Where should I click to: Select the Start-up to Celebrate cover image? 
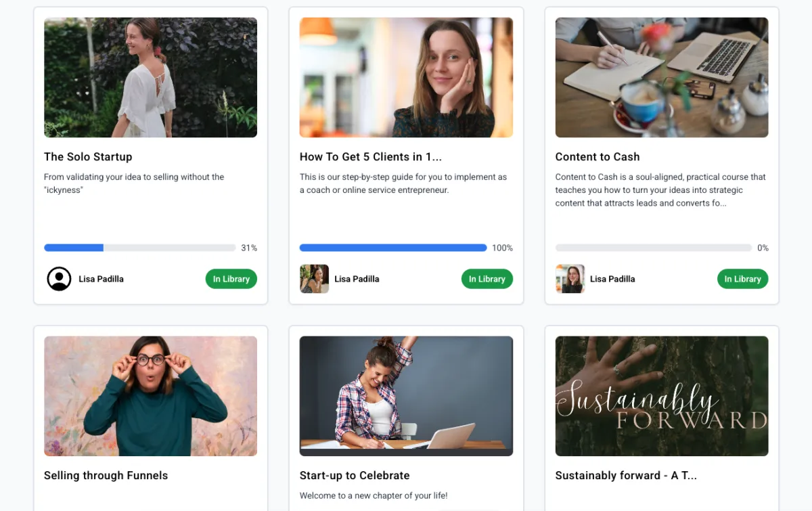[x=406, y=396]
